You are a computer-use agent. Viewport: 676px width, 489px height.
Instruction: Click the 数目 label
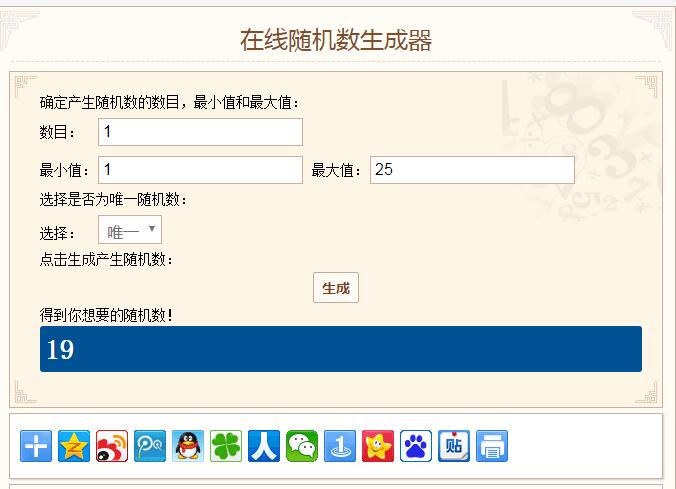(x=57, y=132)
